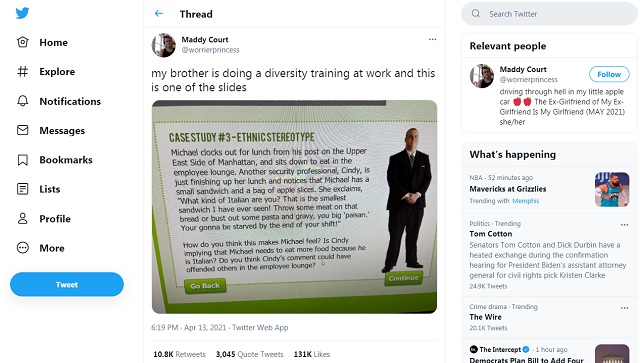Open the Messages envelope icon

pyautogui.click(x=22, y=130)
